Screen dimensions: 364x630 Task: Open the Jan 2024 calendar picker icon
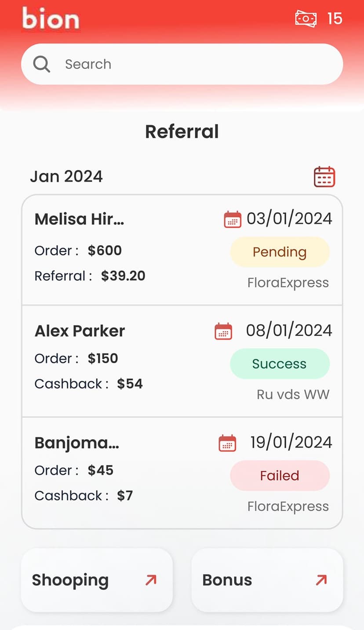pos(324,177)
